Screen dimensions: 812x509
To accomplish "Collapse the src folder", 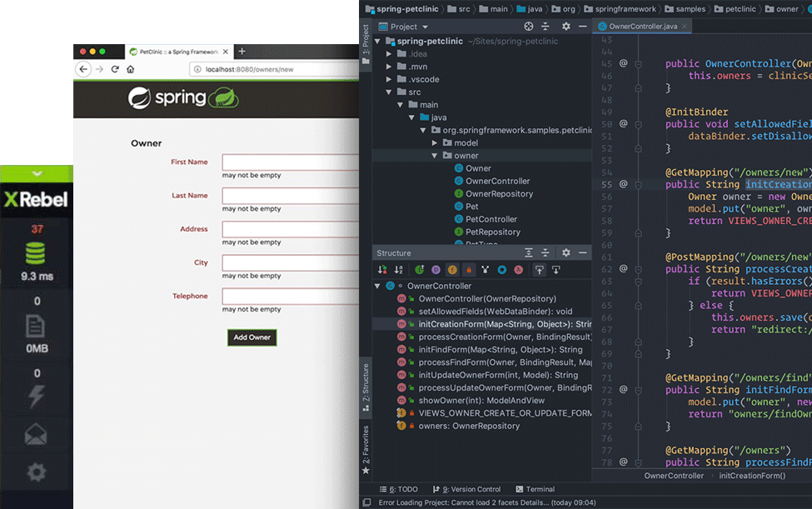I will pos(388,92).
